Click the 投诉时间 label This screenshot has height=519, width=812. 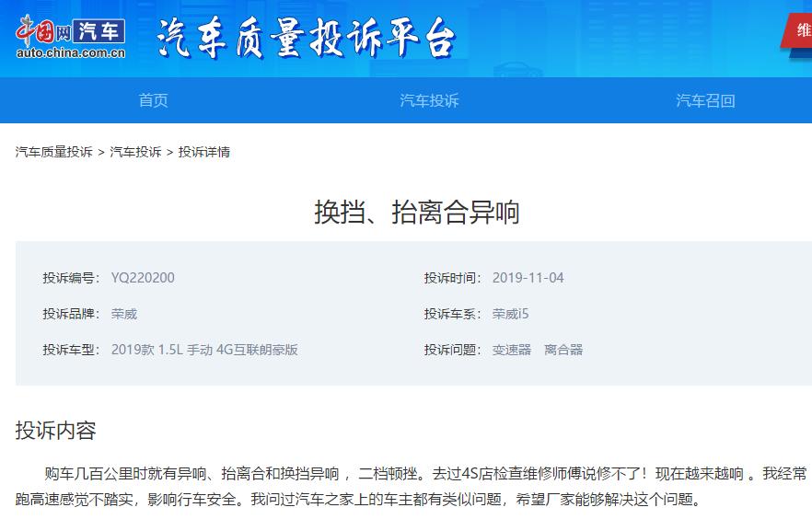tap(453, 278)
